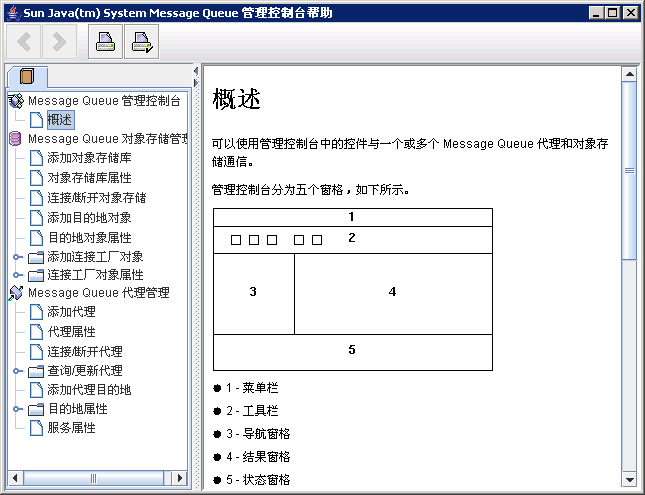Click document icon beside 目的地对象属性
This screenshot has height=495, width=645.
36,237
